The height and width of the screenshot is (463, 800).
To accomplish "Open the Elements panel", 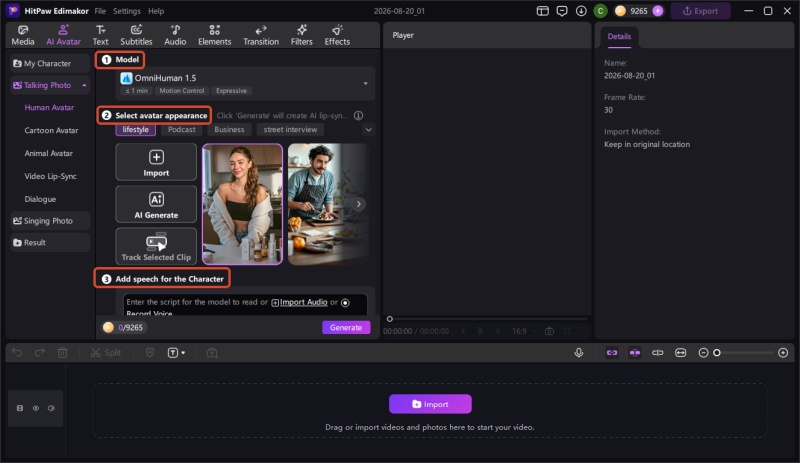I will 214,35.
